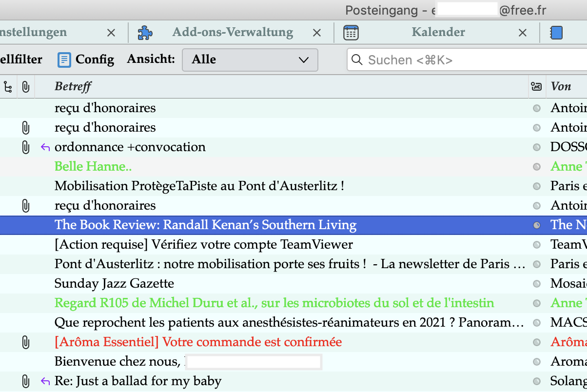Screen dimensions: 587x392
Task: Toggle read status of Sunday Jazz Gazette
Action: click(537, 284)
